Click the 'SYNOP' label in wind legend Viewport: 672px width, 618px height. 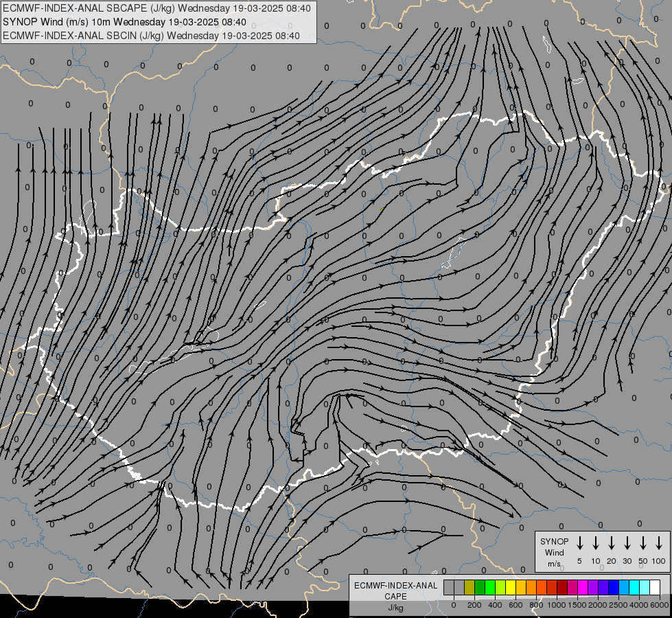coord(554,541)
